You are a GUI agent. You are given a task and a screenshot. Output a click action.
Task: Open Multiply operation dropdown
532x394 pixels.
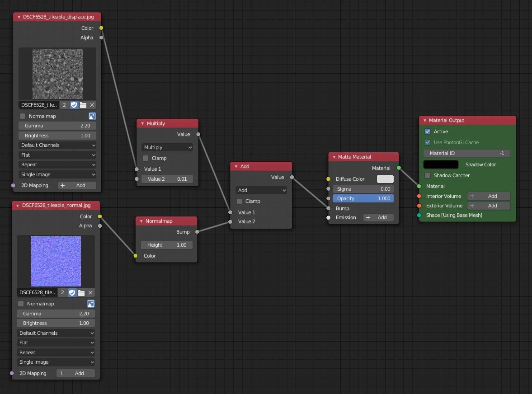click(167, 147)
